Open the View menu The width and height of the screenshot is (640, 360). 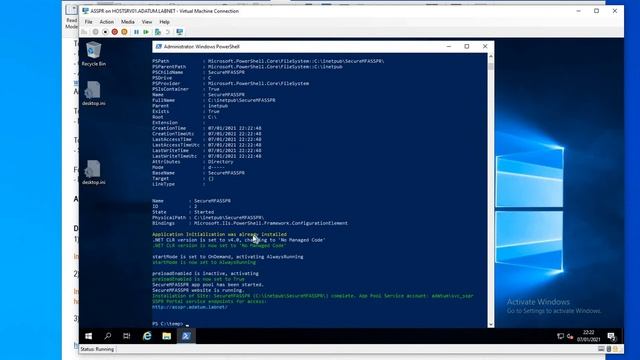[x=147, y=22]
